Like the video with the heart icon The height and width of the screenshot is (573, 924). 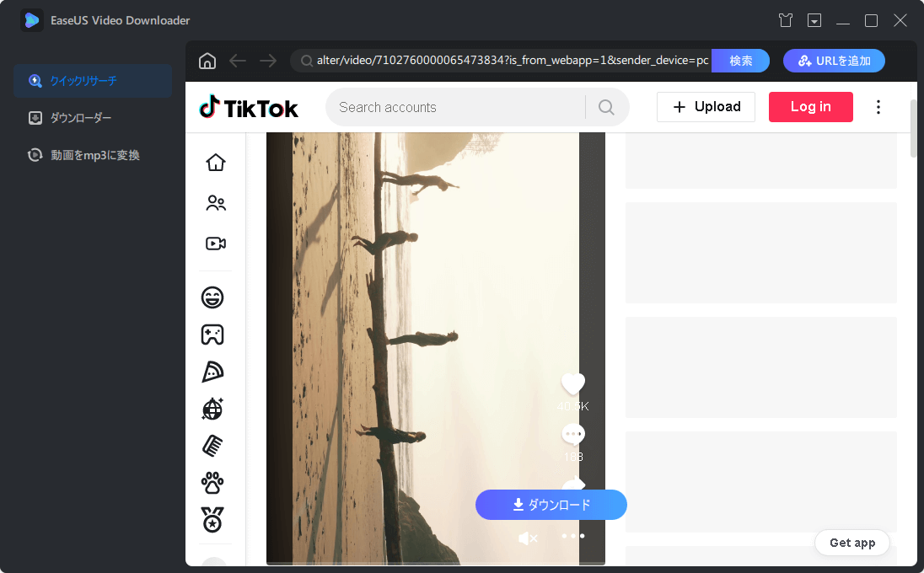[573, 383]
